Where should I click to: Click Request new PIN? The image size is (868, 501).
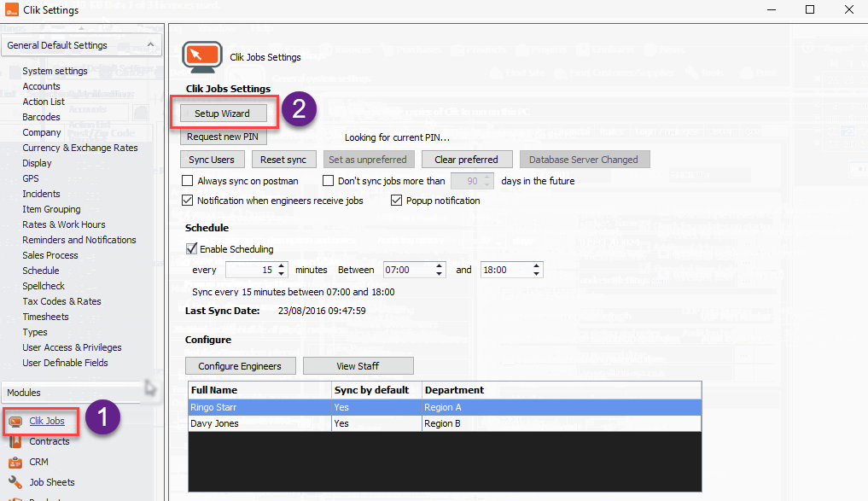222,136
